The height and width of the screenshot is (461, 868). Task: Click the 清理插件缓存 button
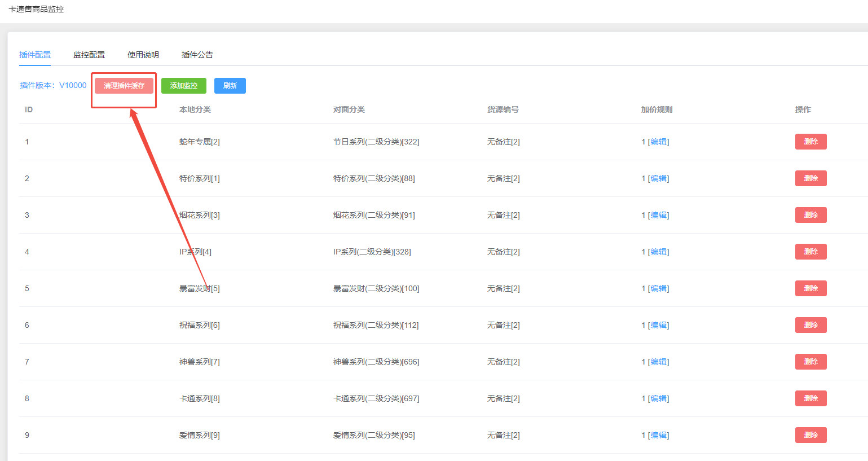click(124, 86)
